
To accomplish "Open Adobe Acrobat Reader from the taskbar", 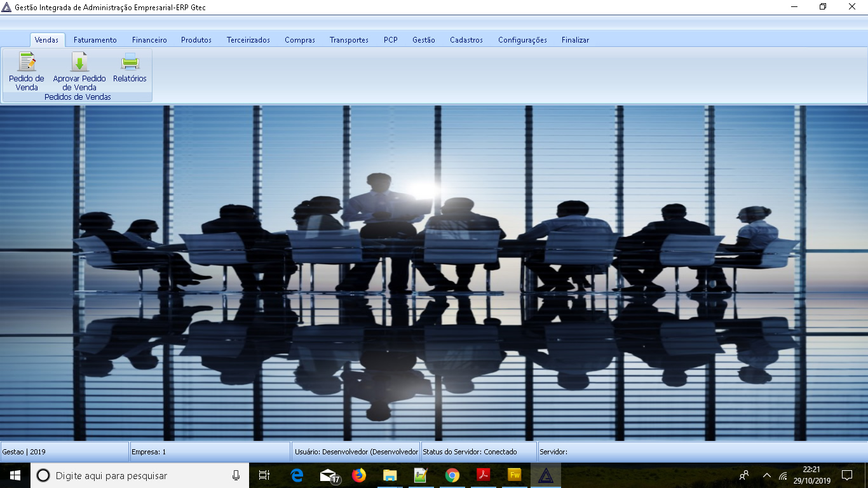I will (484, 475).
